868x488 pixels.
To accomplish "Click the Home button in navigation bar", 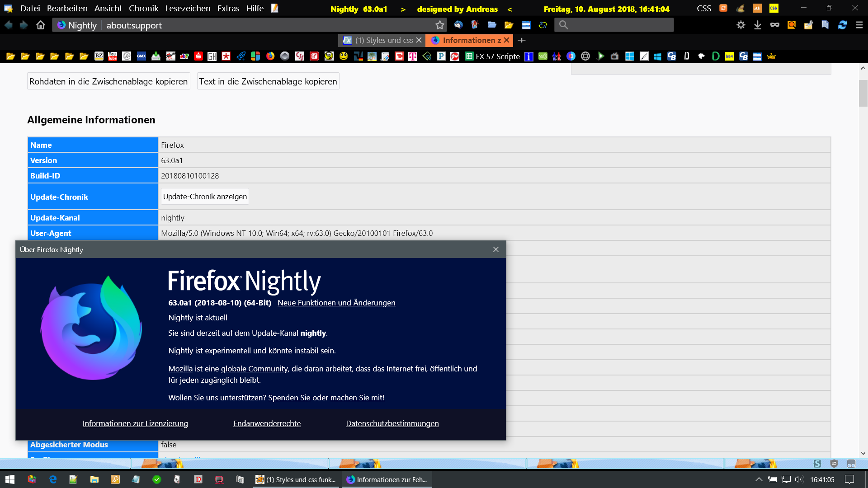I will click(x=41, y=25).
